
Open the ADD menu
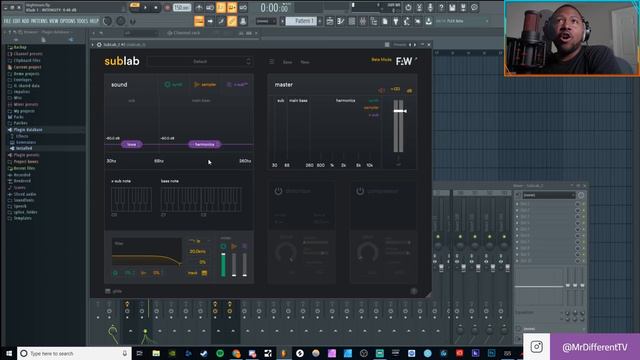coord(25,21)
